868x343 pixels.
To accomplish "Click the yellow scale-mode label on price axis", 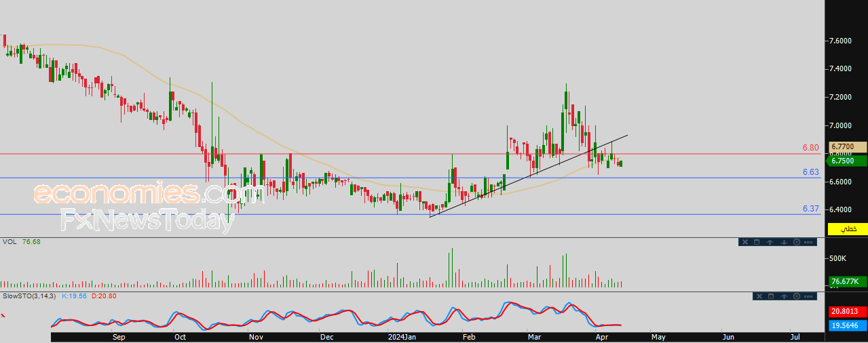I will (x=848, y=229).
